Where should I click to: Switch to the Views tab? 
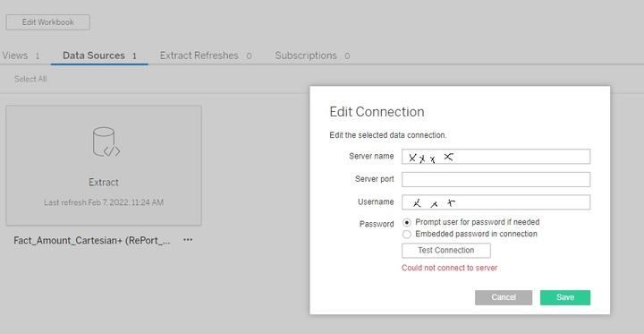[x=21, y=56]
